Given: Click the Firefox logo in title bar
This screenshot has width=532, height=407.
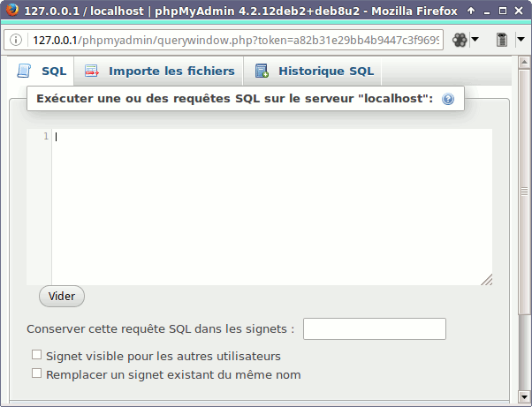Looking at the screenshot, I should (12, 11).
